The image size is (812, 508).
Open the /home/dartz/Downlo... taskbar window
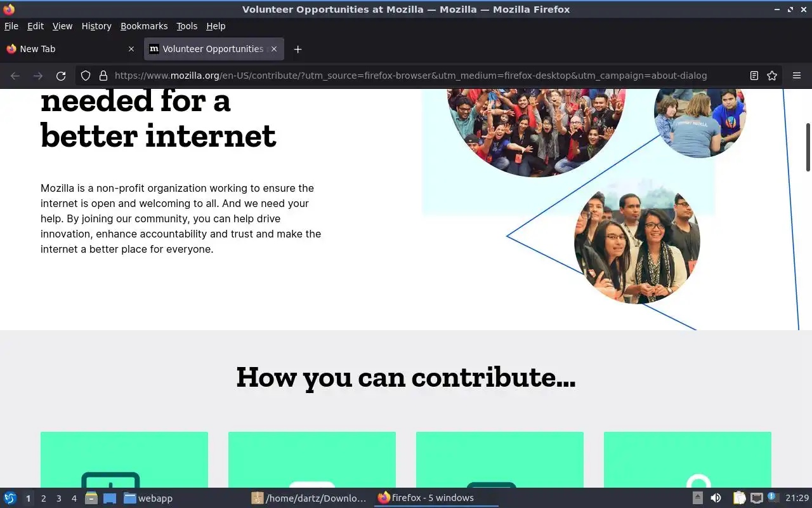coord(309,498)
